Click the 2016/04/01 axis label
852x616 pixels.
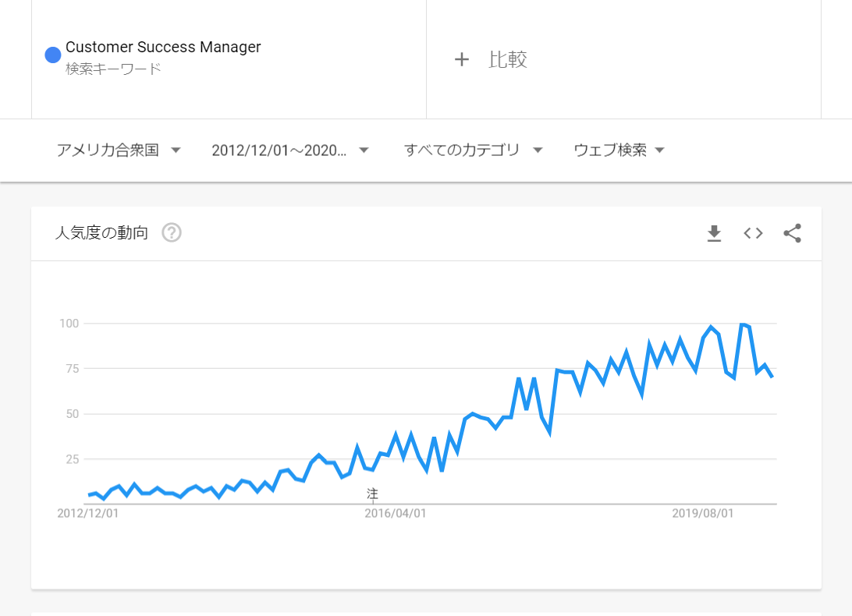[x=396, y=513]
